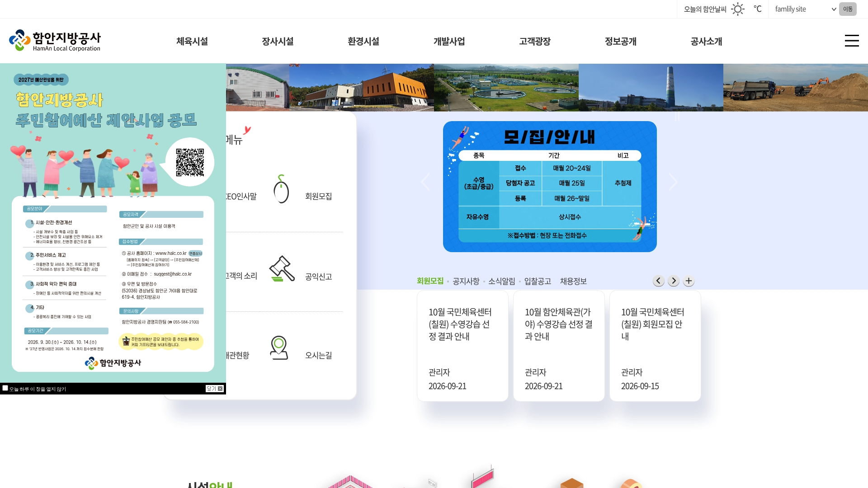Click the 오시는길 map pin icon

pos(279,347)
